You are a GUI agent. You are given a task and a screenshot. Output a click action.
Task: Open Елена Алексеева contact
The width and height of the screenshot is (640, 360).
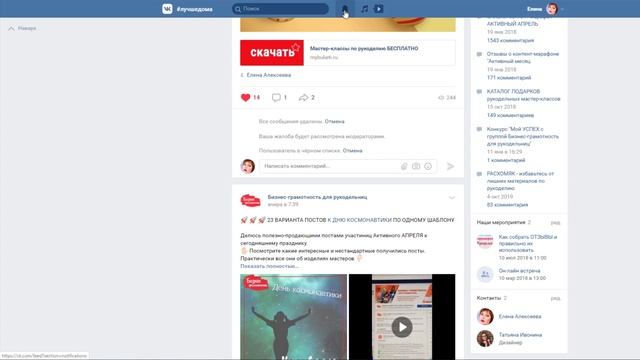tap(520, 316)
